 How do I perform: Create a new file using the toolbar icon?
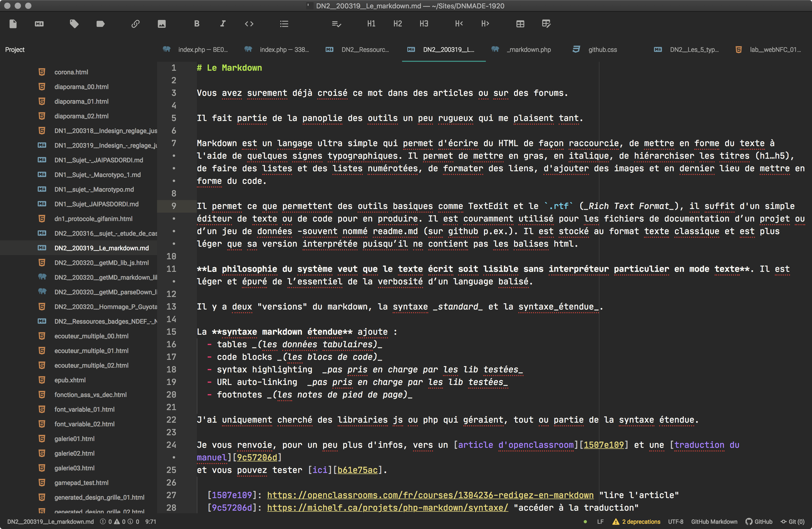(x=14, y=24)
